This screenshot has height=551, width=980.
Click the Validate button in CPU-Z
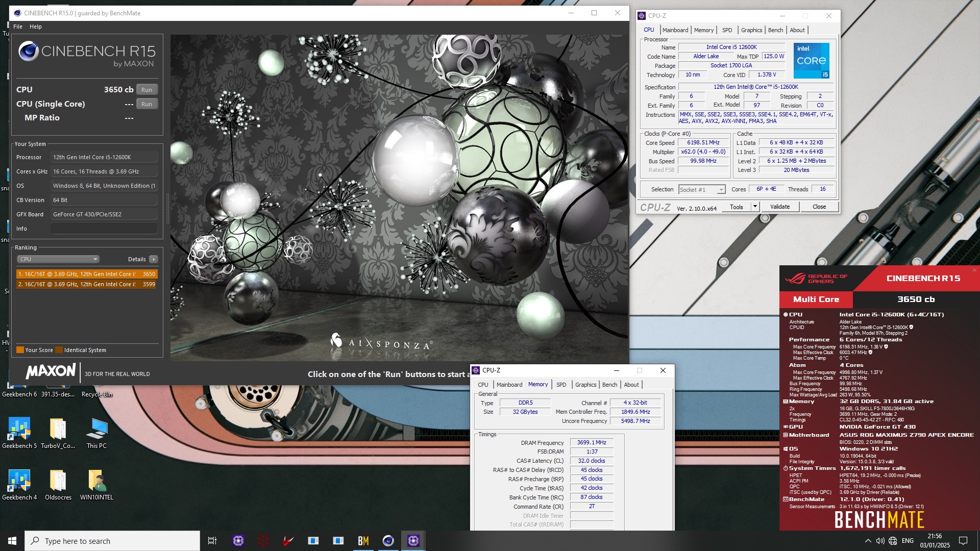click(x=780, y=207)
